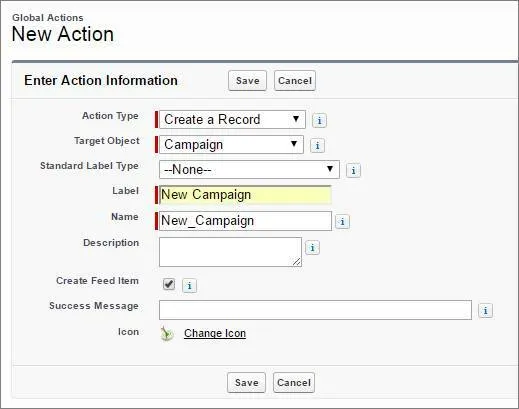This screenshot has height=409, width=519.
Task: Click info icon next to Action Type
Action: pos(319,120)
